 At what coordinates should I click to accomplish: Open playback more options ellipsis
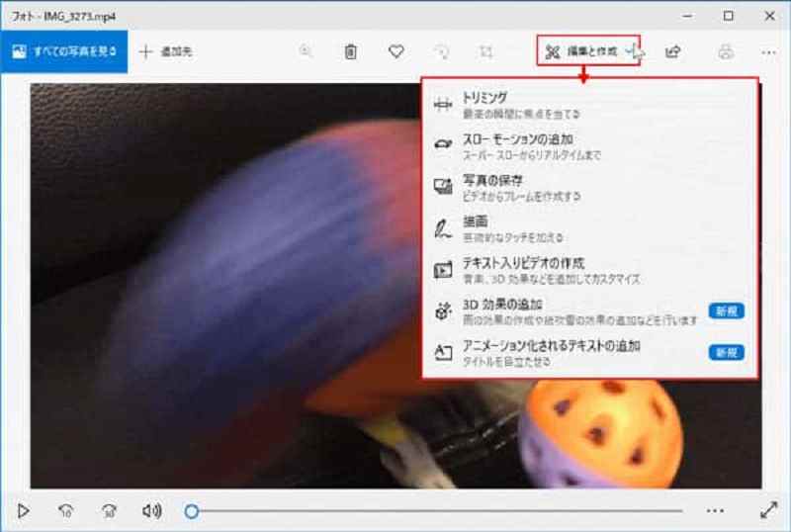pyautogui.click(x=715, y=511)
